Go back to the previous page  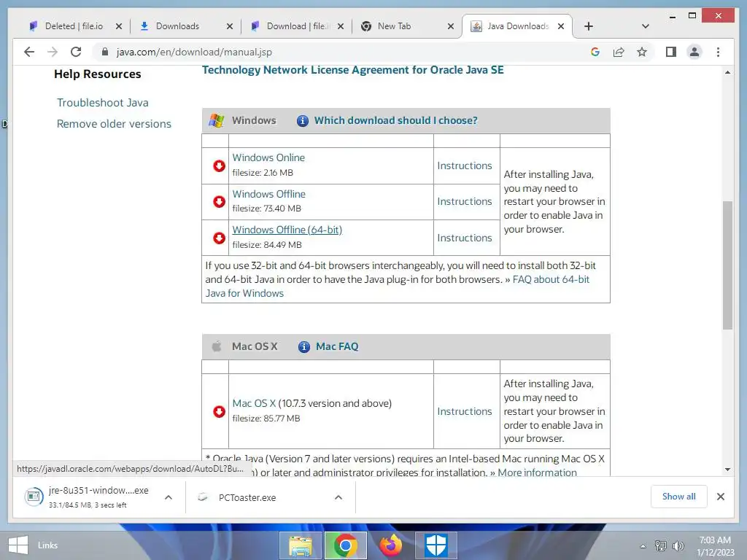pyautogui.click(x=29, y=52)
